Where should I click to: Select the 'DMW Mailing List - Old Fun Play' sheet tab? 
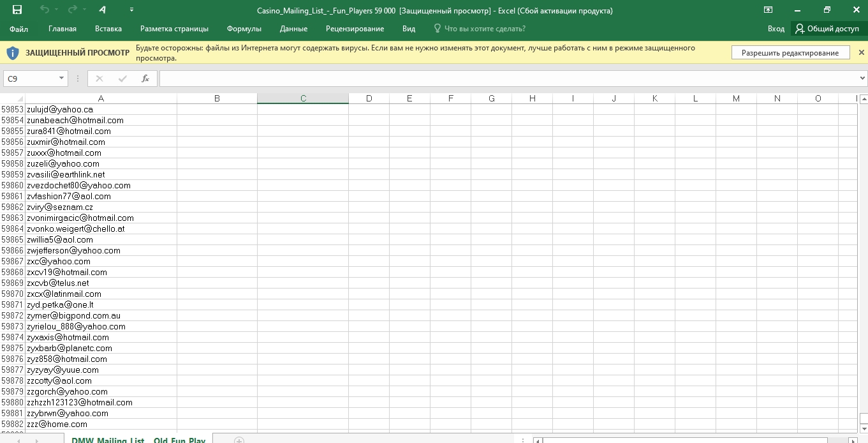click(138, 440)
